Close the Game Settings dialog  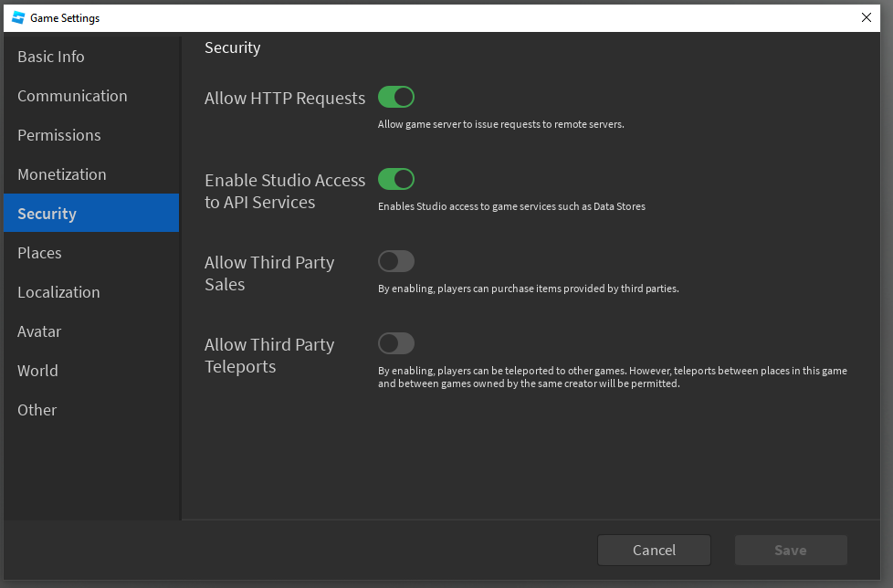[867, 17]
